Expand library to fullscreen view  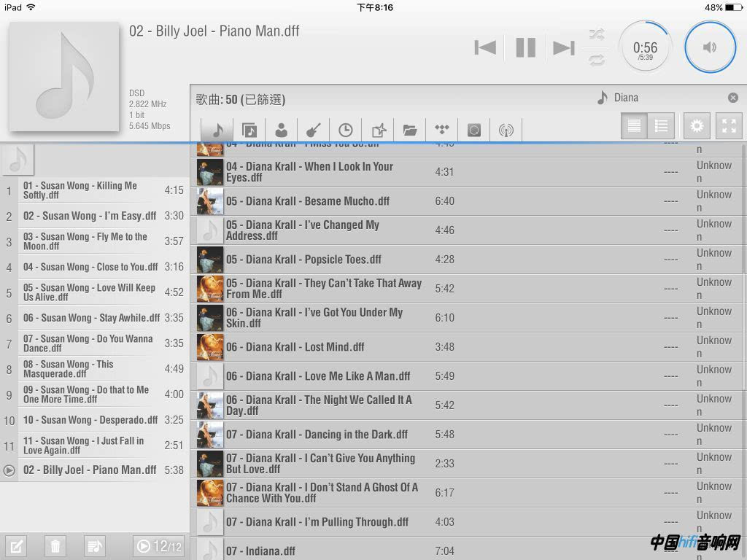pyautogui.click(x=729, y=126)
